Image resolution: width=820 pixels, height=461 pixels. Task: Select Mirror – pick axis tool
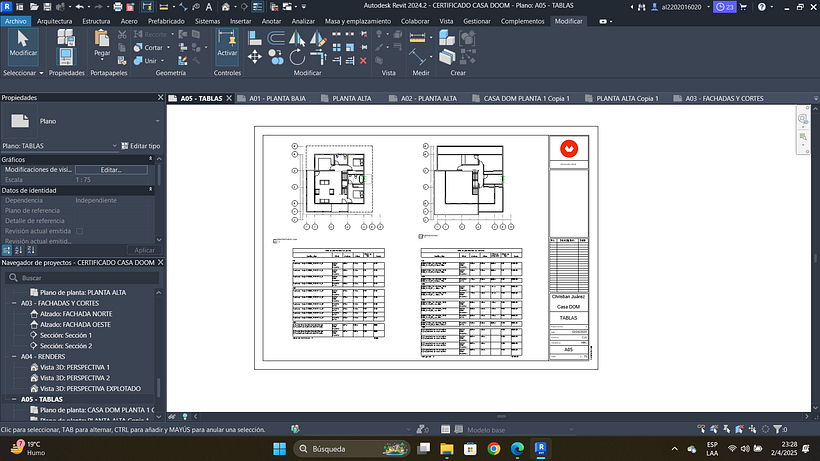[297, 38]
